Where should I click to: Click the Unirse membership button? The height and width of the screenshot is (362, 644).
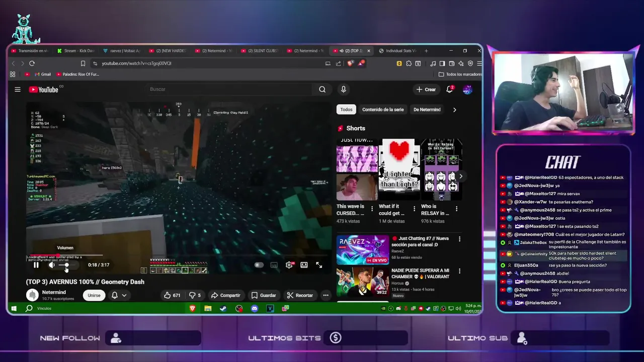(x=94, y=295)
